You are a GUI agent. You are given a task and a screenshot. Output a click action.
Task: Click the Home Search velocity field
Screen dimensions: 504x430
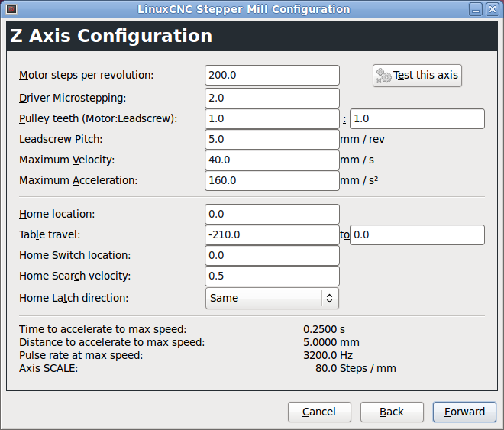point(272,276)
